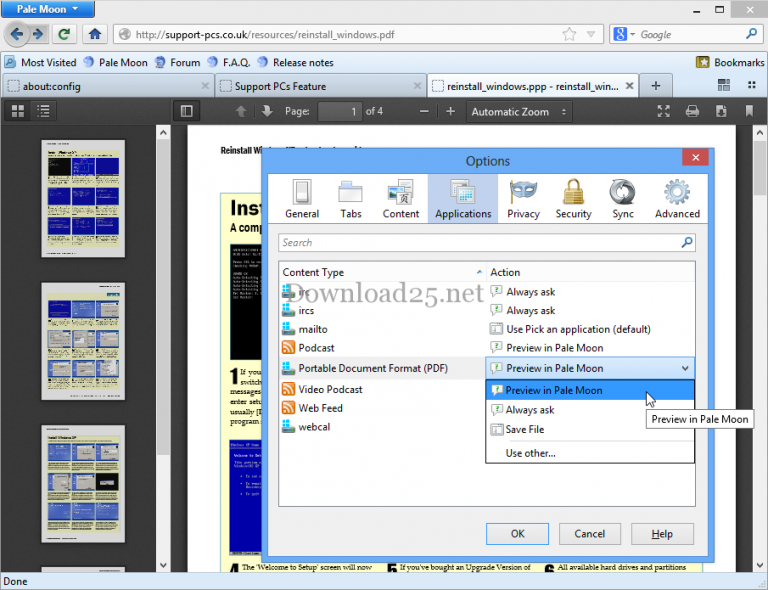Go to the home page via house icon

[95, 34]
